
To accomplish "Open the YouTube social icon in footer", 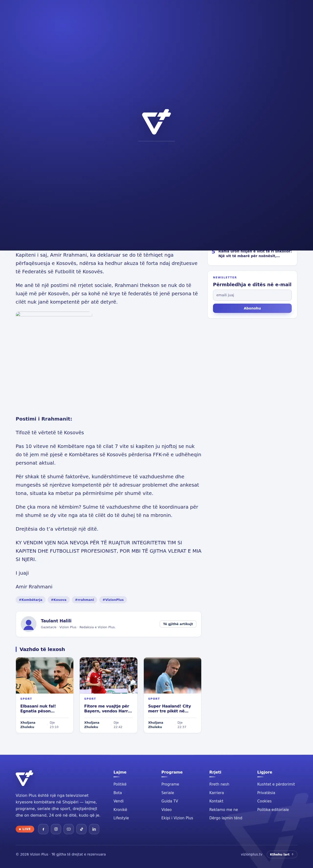I will 69,829.
